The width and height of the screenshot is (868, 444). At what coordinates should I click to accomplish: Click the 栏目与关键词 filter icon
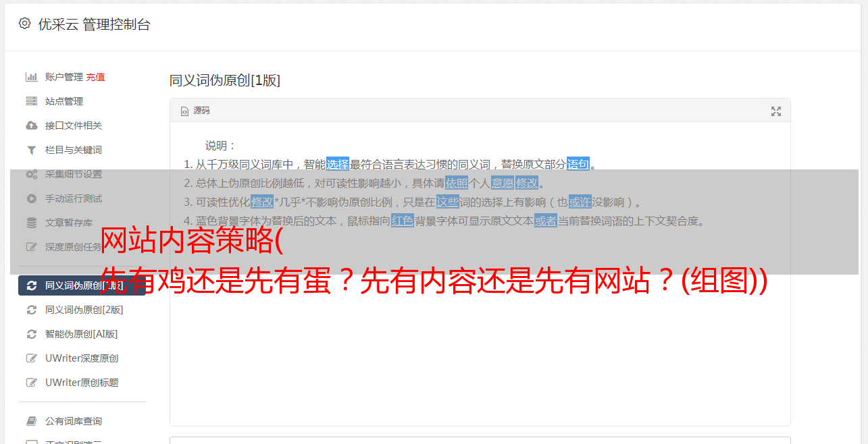pyautogui.click(x=31, y=150)
